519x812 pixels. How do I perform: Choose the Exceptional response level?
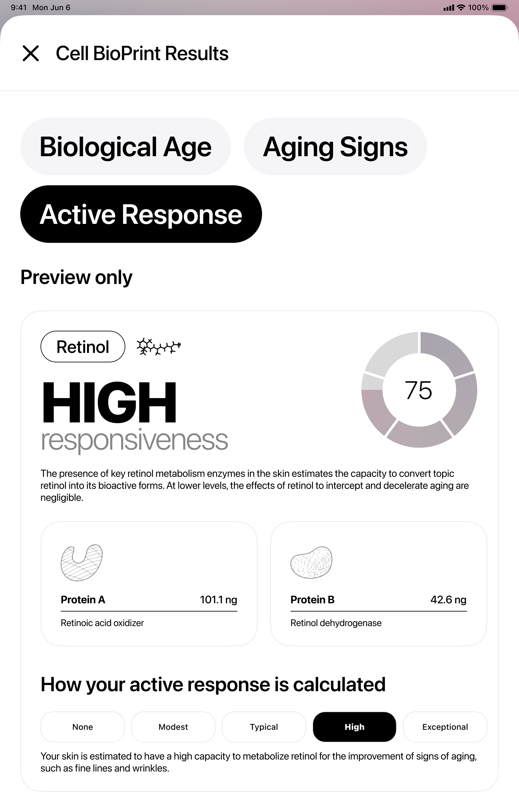[x=445, y=727]
